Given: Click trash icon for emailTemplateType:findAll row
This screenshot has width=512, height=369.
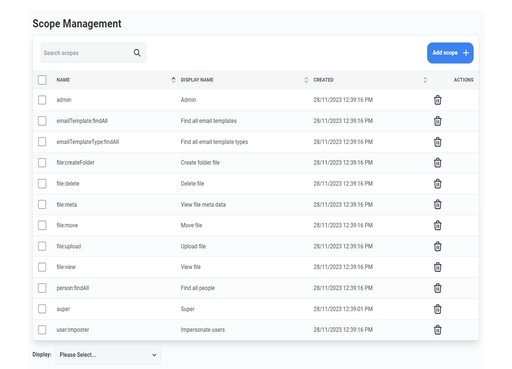Looking at the screenshot, I should tap(438, 142).
